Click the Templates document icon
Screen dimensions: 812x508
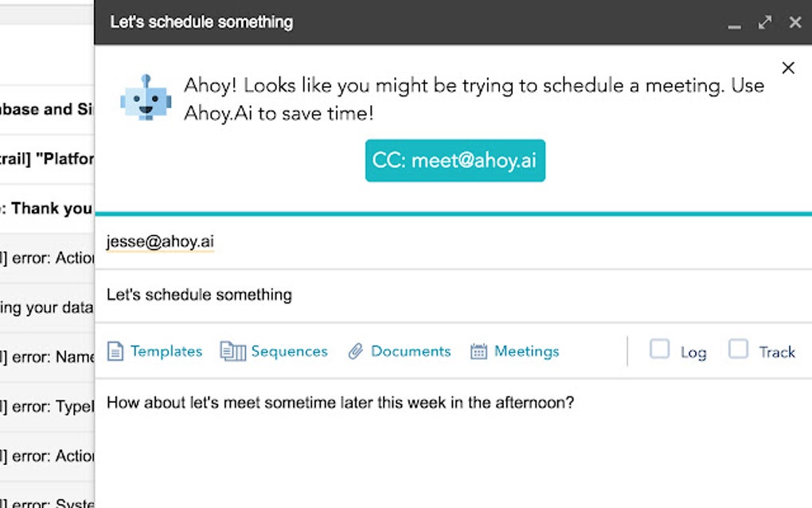[115, 351]
